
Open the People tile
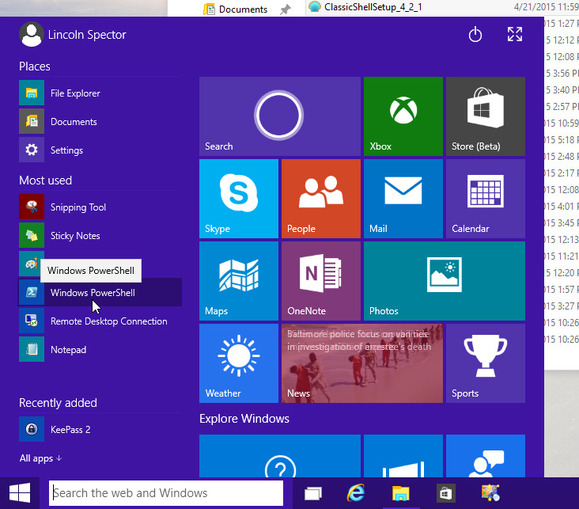[321, 199]
